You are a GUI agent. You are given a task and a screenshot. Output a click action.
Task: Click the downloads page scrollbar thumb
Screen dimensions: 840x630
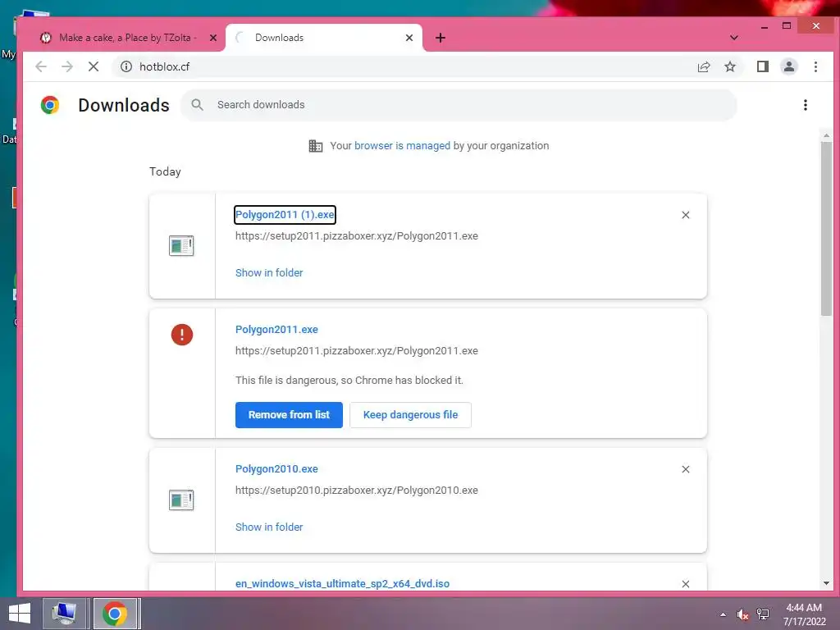point(826,229)
